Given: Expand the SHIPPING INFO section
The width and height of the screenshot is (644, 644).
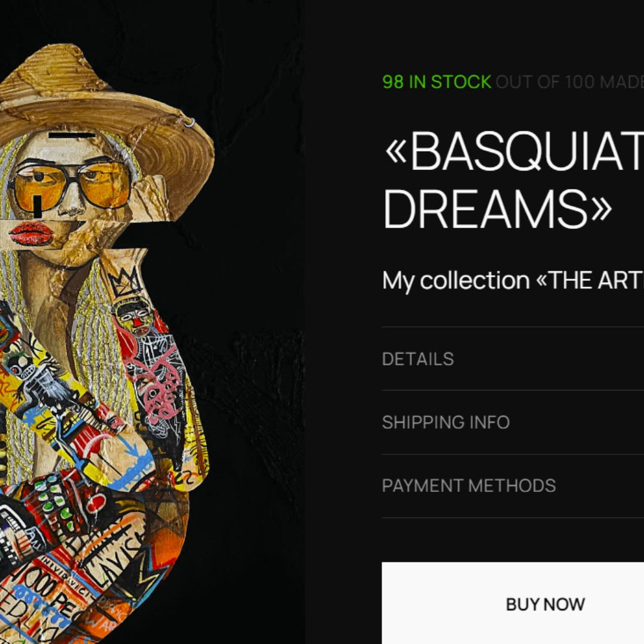Looking at the screenshot, I should tap(513, 422).
